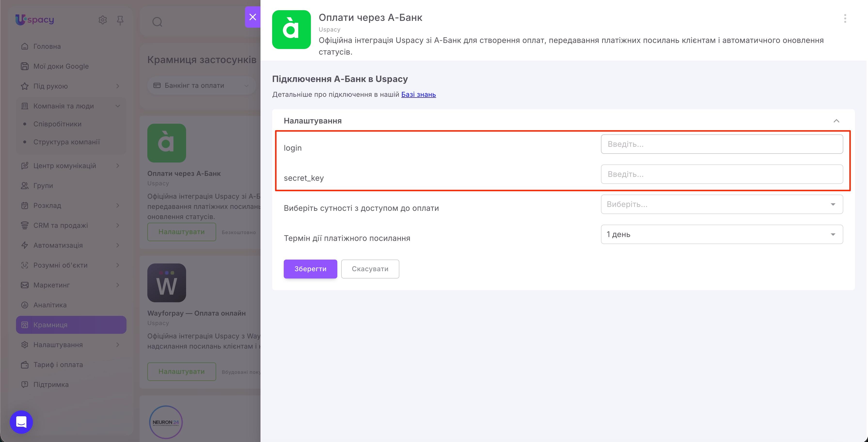Click the Скасувати button
The image size is (868, 442).
(370, 269)
